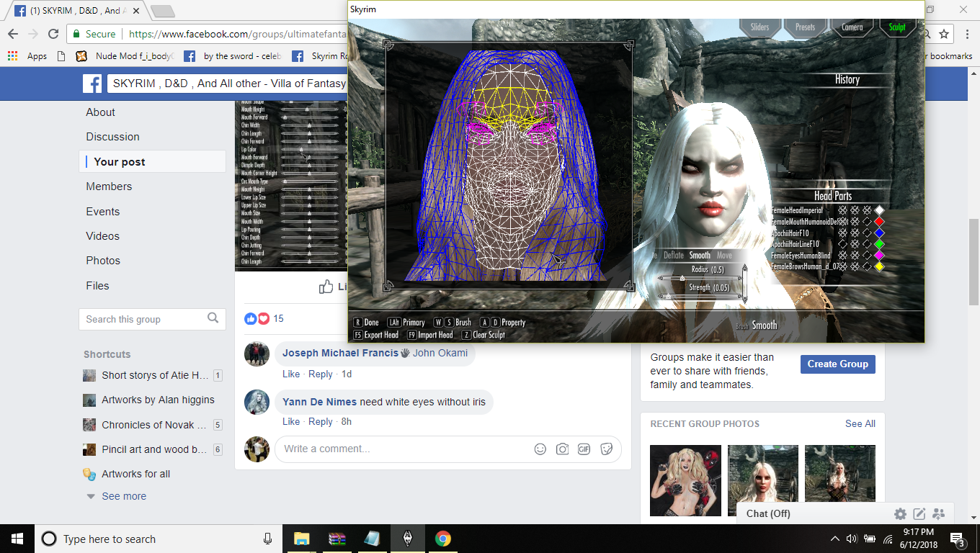Viewport: 980px width, 553px height.
Task: Click the emoji icon in comment box
Action: 540,449
